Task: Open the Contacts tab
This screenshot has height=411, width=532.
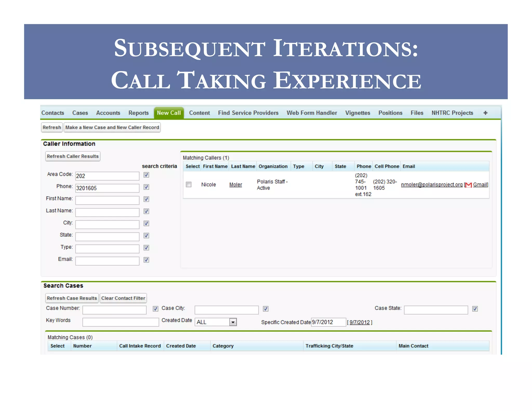Action: click(53, 113)
